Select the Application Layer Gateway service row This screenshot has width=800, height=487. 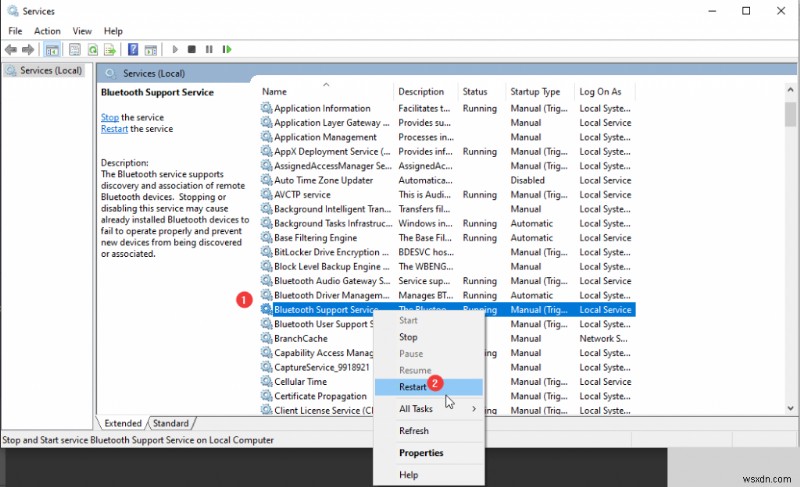(x=447, y=122)
